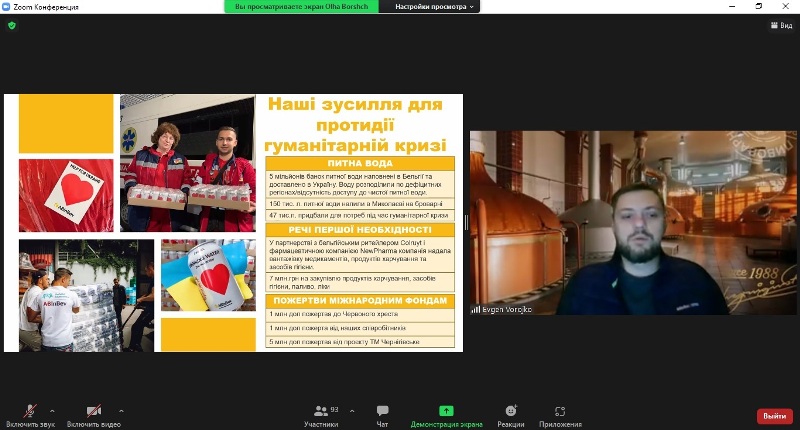Click the green screen-viewing notification banner
This screenshot has height=430, width=800.
coord(303,6)
